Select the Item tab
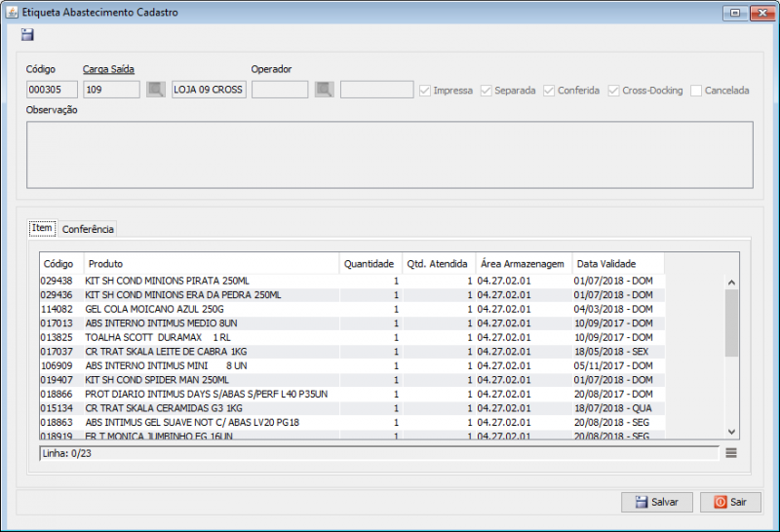 click(42, 228)
